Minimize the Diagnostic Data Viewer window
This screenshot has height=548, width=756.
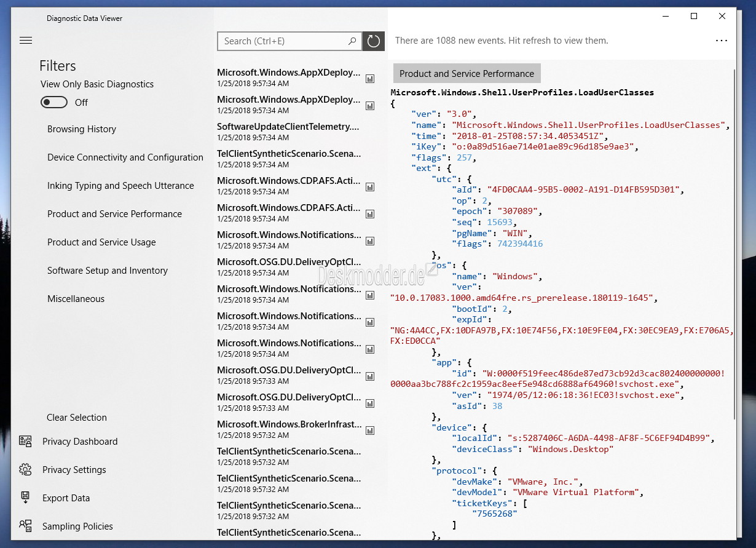tap(666, 17)
